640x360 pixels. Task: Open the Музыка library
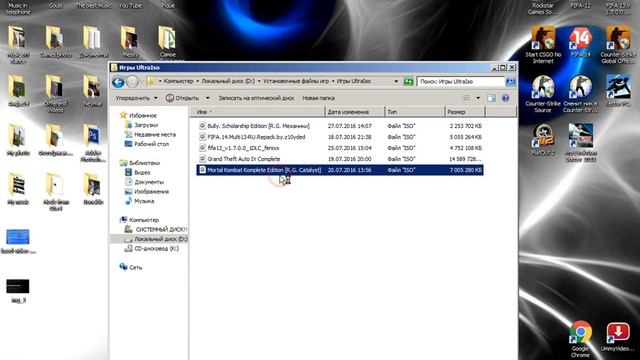coord(144,201)
